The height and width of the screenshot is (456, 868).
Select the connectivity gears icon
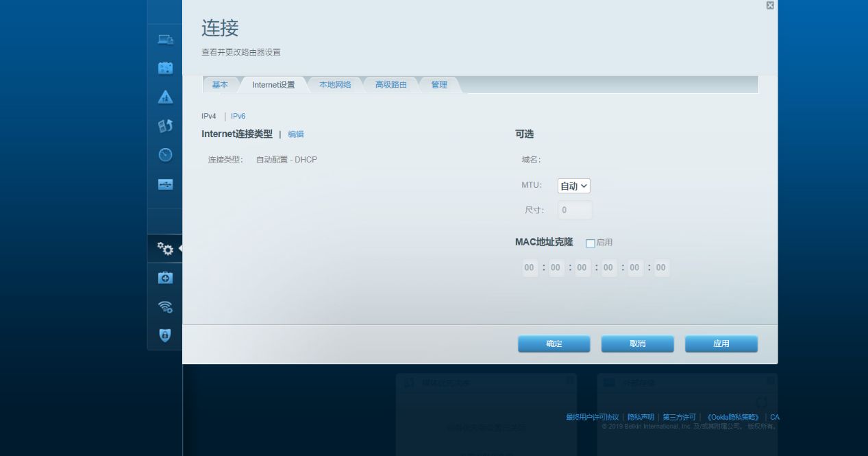tap(165, 248)
